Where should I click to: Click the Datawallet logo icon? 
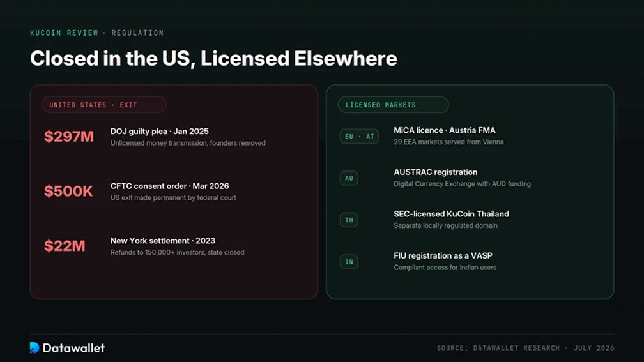pyautogui.click(x=34, y=347)
